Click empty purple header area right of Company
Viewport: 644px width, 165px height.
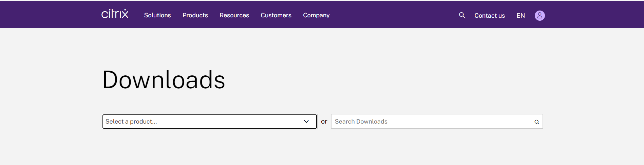(390, 15)
